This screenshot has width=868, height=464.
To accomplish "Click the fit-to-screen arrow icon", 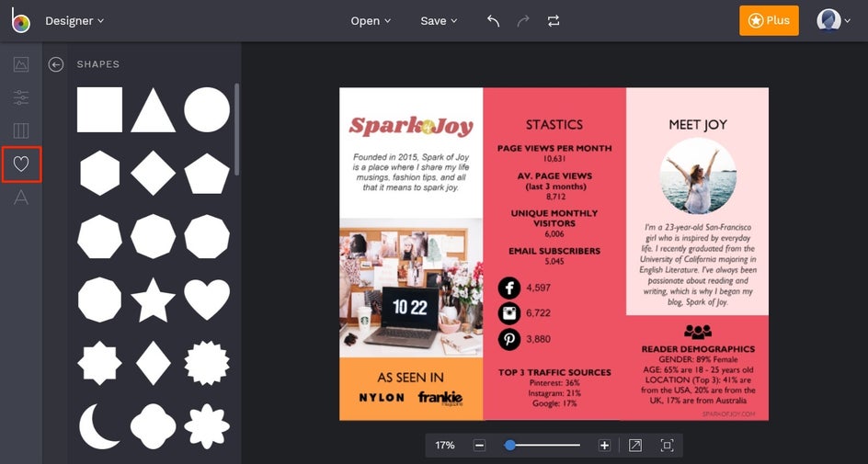I will (635, 446).
